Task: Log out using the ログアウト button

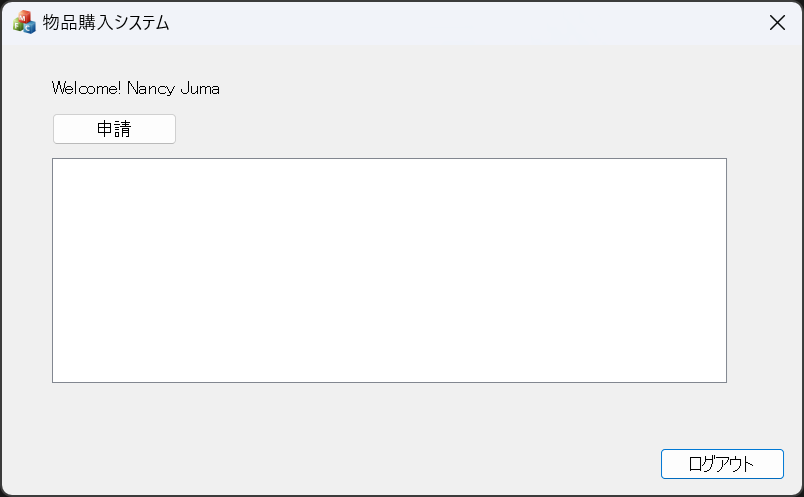Action: (x=722, y=464)
